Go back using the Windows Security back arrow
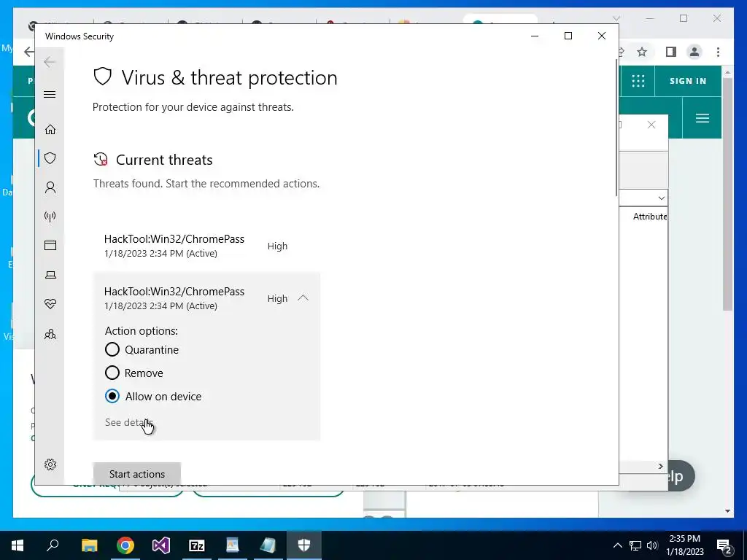747x560 pixels. pos(50,62)
